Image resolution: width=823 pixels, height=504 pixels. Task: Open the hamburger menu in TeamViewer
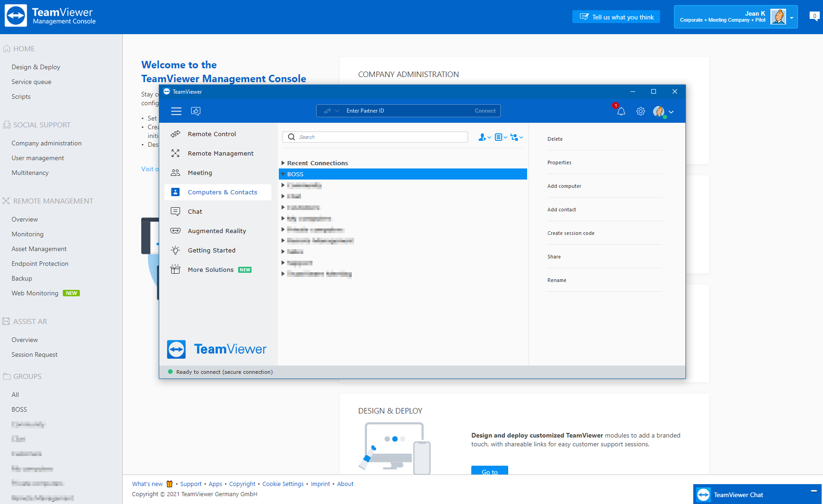point(176,111)
